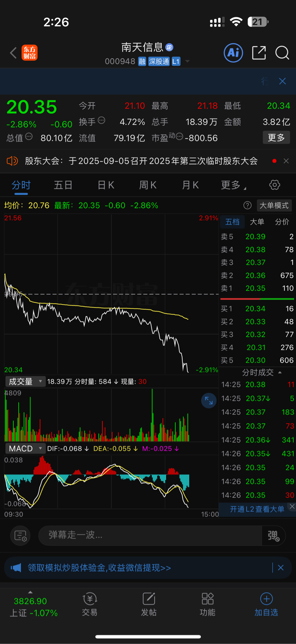Tap the question mark help icon

247,205
